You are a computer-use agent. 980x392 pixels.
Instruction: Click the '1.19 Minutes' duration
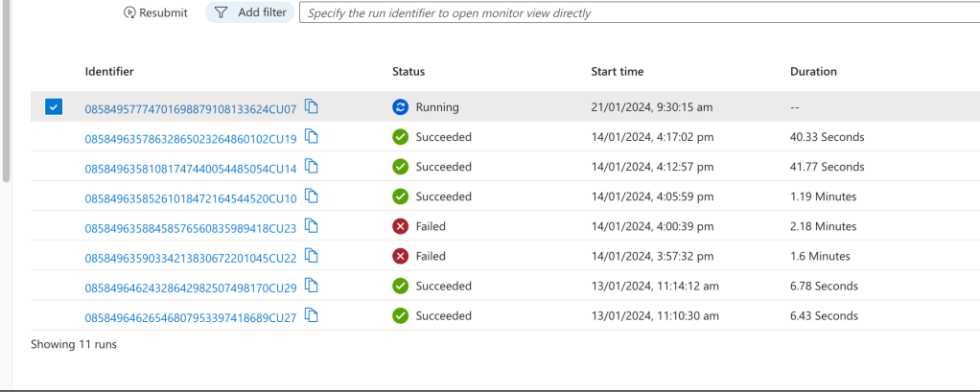823,196
